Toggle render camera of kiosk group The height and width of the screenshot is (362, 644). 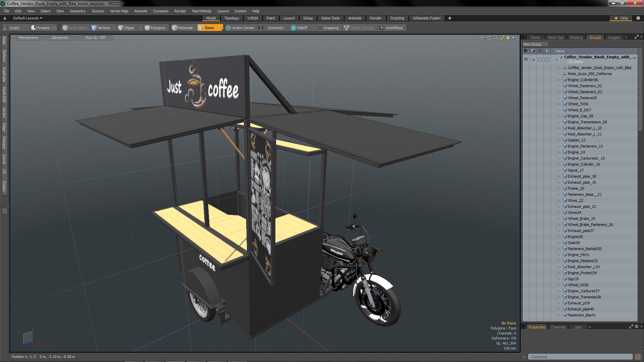[533, 59]
